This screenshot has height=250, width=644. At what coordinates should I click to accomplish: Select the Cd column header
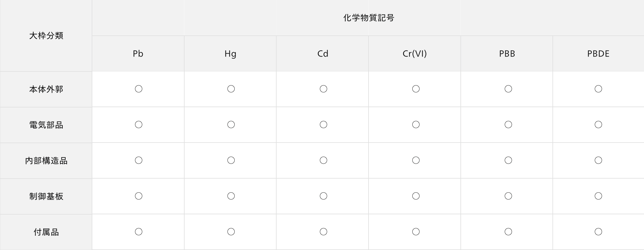pos(323,54)
